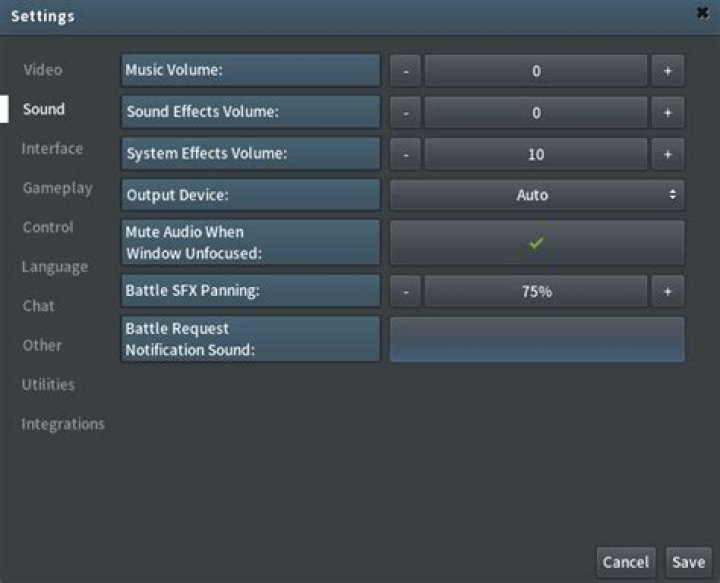This screenshot has width=720, height=583.
Task: Click the Music Volume value bar
Action: click(x=536, y=71)
